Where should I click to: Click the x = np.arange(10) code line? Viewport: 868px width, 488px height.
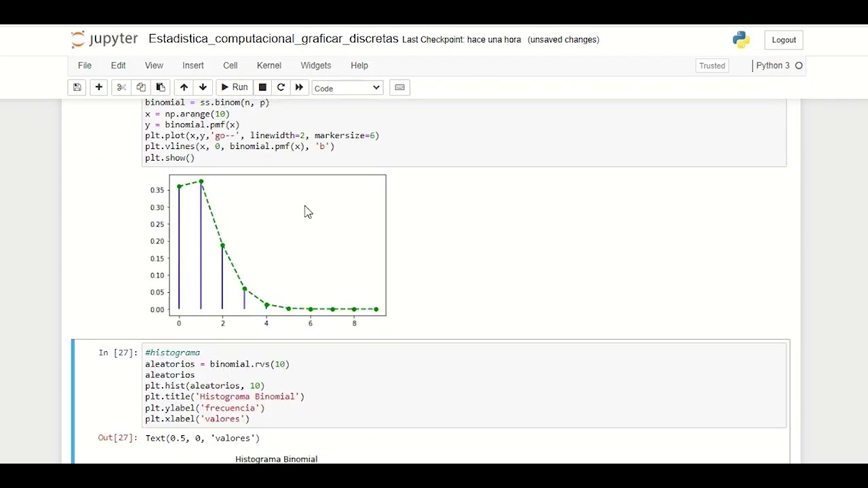click(187, 114)
